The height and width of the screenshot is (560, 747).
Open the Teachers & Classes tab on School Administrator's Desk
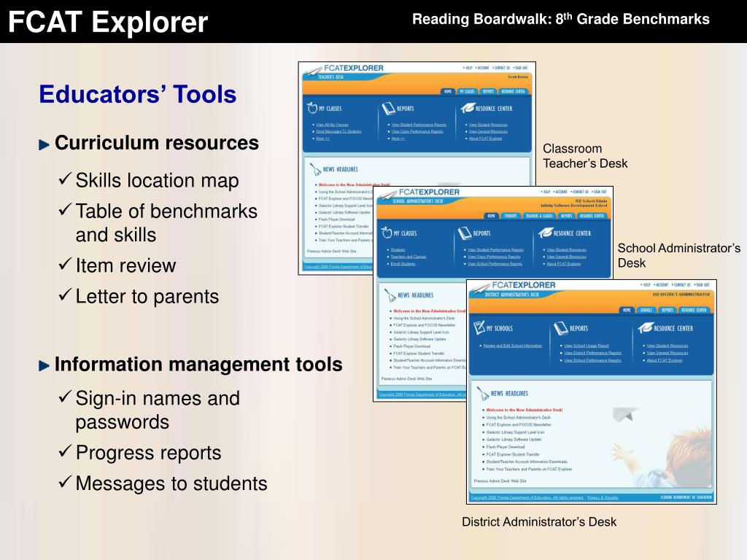click(539, 216)
